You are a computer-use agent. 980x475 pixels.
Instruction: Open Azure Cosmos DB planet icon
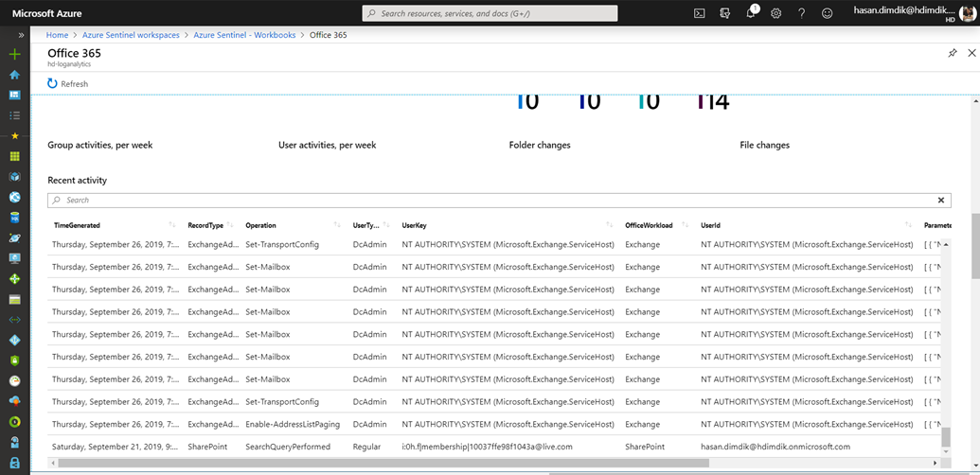[x=15, y=237]
